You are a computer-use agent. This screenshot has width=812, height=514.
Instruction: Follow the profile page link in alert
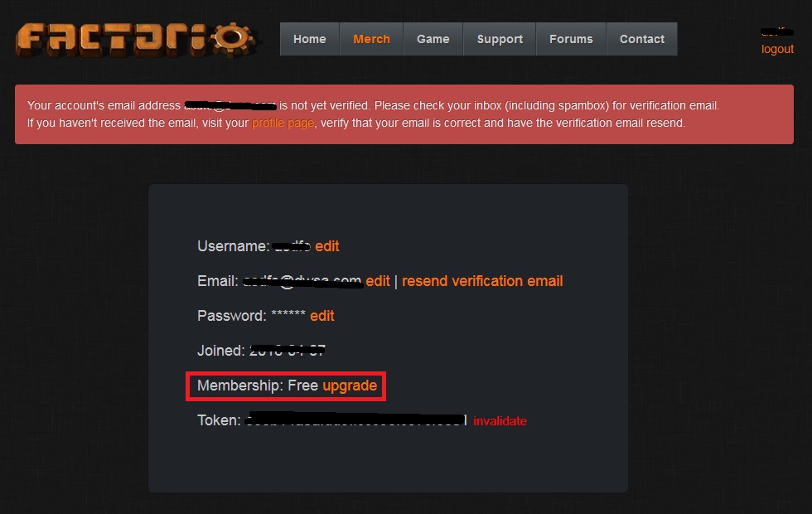[283, 123]
